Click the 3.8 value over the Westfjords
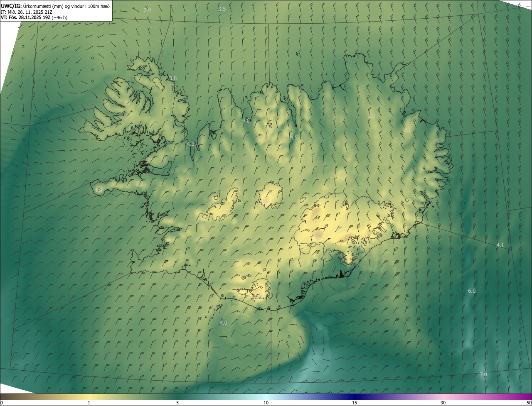This screenshot has width=532, height=406. pyautogui.click(x=173, y=78)
